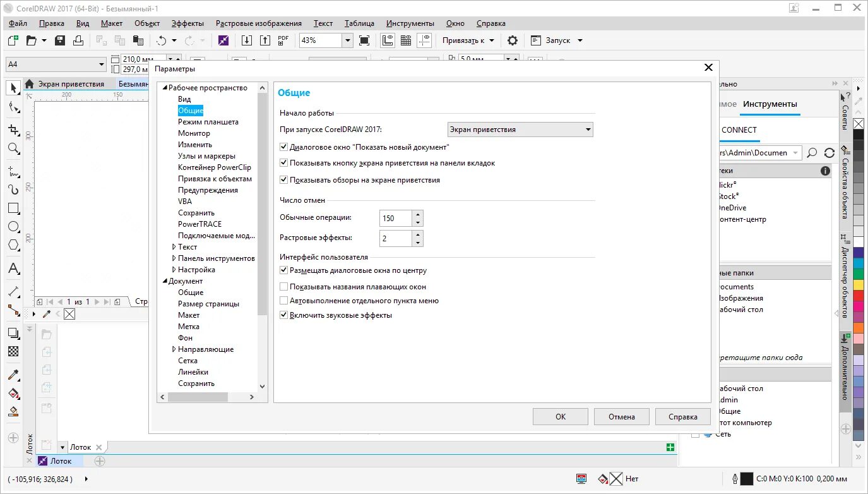Expand 'Панель инструментов' tree node
Image resolution: width=868 pixels, height=494 pixels.
click(174, 258)
